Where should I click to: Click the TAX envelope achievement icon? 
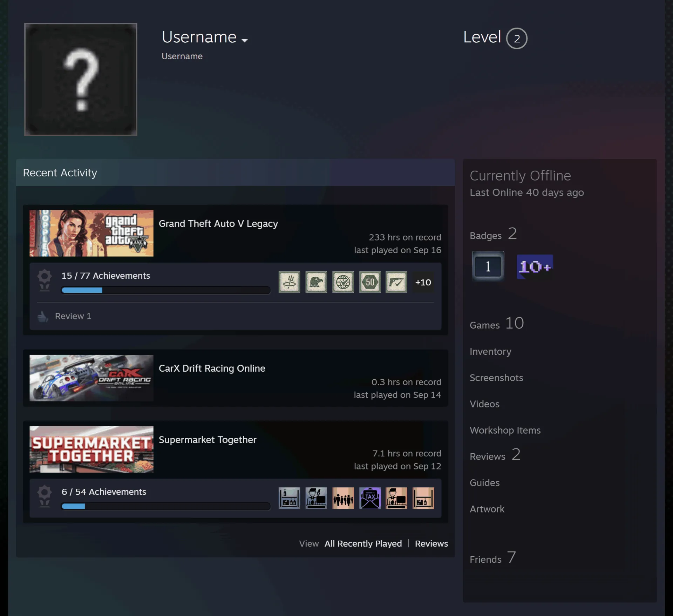[x=370, y=498]
